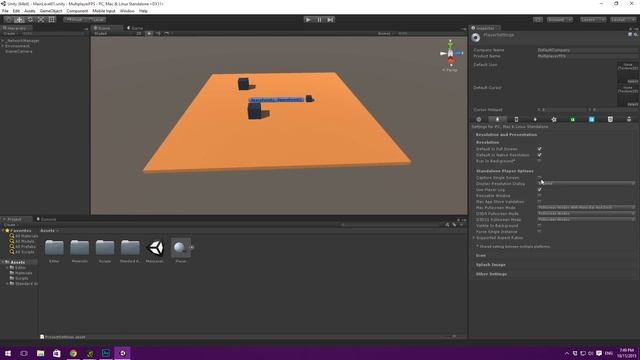Open the Assets menu
640x360 pixels.
point(30,11)
